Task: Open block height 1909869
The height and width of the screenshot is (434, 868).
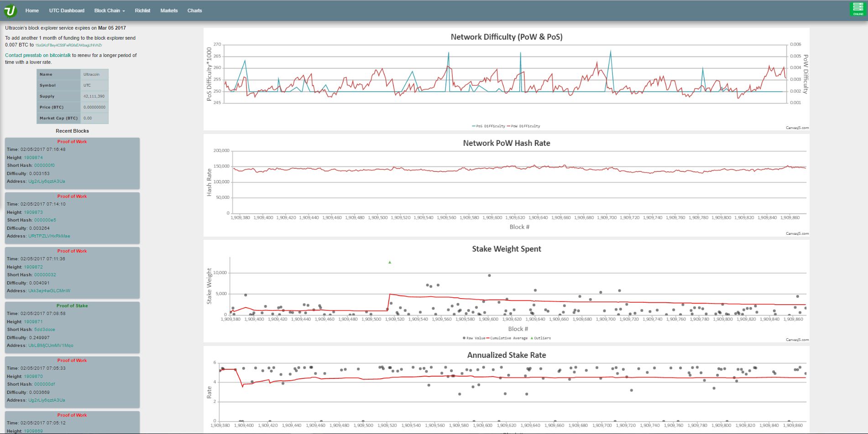Action: click(33, 431)
